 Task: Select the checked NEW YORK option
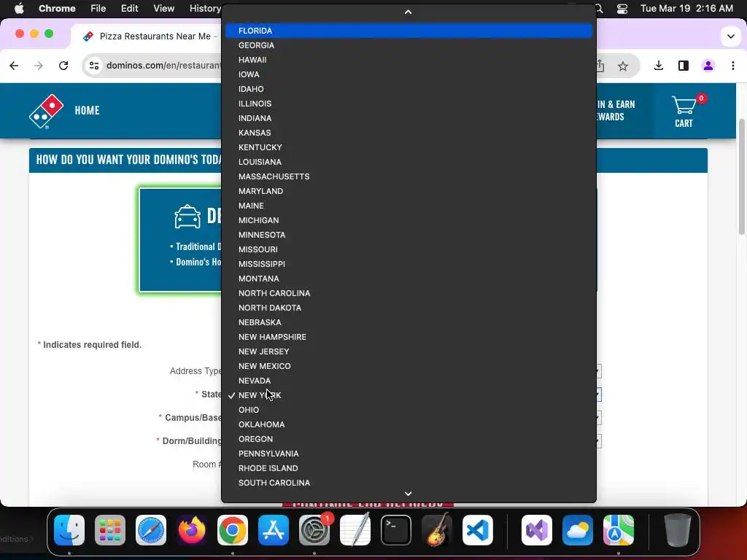[x=409, y=395]
